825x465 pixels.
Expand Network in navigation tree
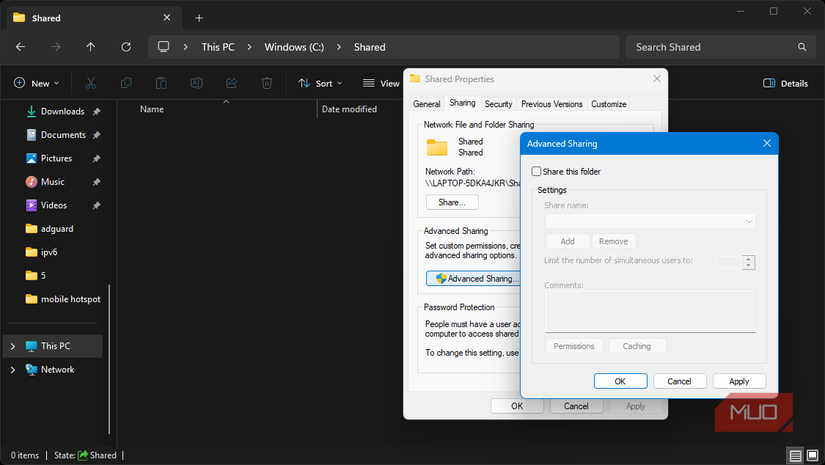coord(13,370)
